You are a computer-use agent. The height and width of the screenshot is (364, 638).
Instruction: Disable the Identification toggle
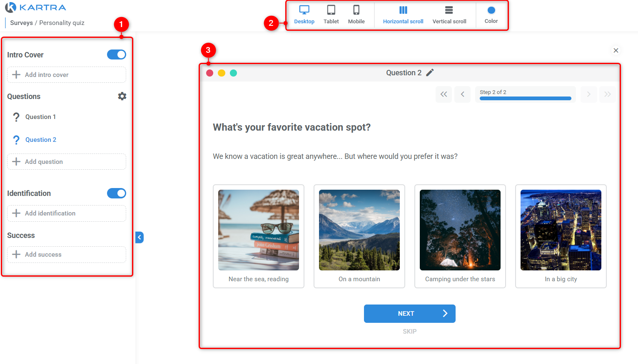pos(116,193)
